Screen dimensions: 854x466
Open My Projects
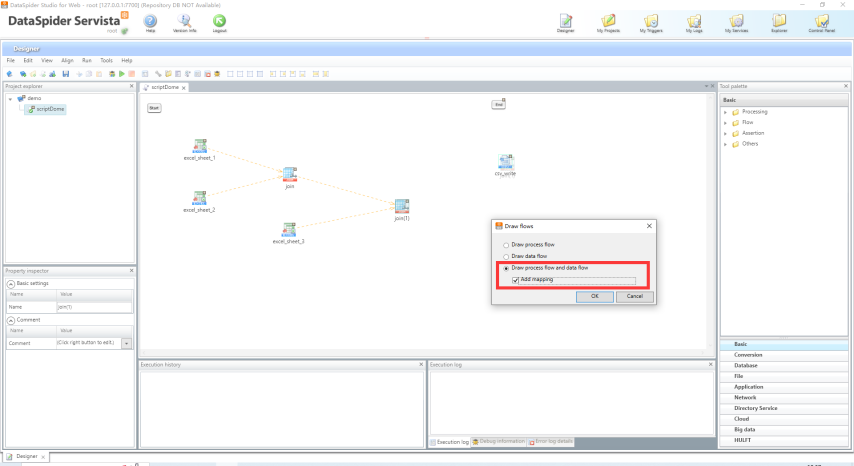coord(608,21)
